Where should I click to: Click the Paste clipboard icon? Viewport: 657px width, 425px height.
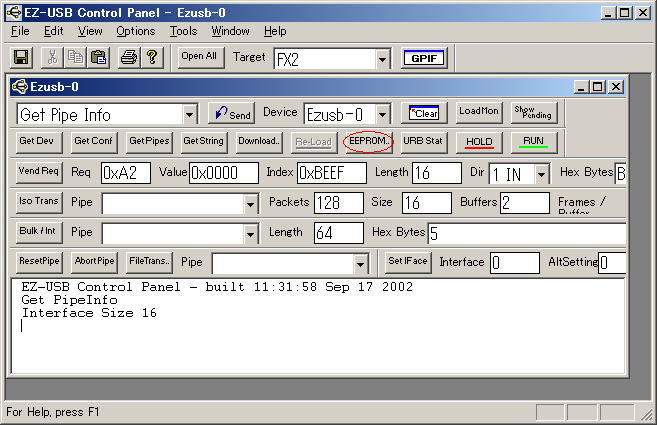pos(98,57)
